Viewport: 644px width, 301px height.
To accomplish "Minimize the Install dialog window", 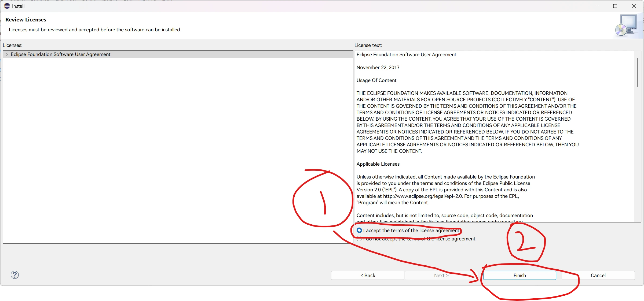I will point(597,6).
